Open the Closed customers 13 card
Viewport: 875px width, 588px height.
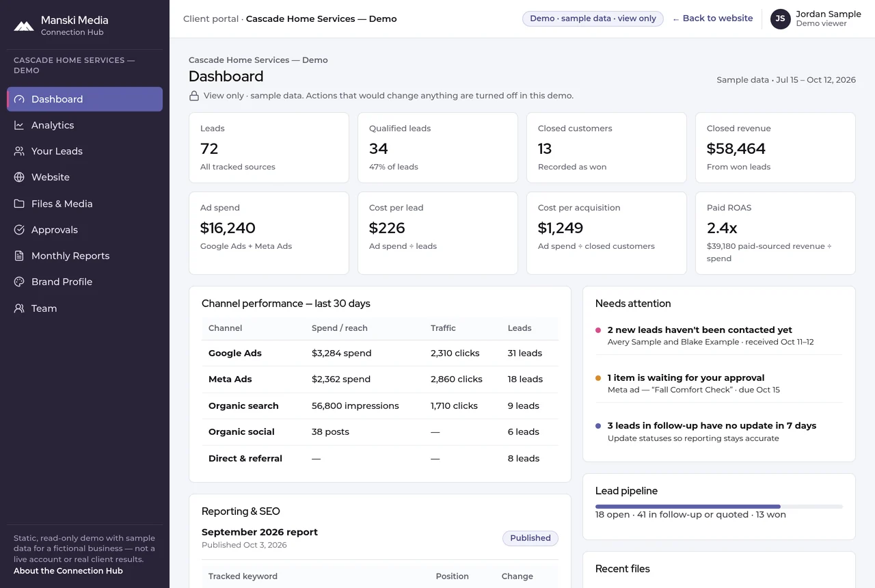(606, 148)
